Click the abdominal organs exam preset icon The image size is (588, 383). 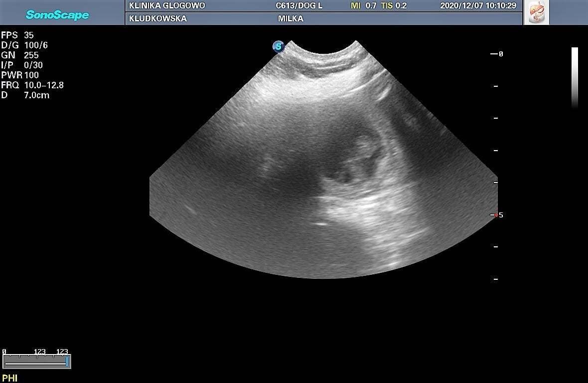pos(536,12)
